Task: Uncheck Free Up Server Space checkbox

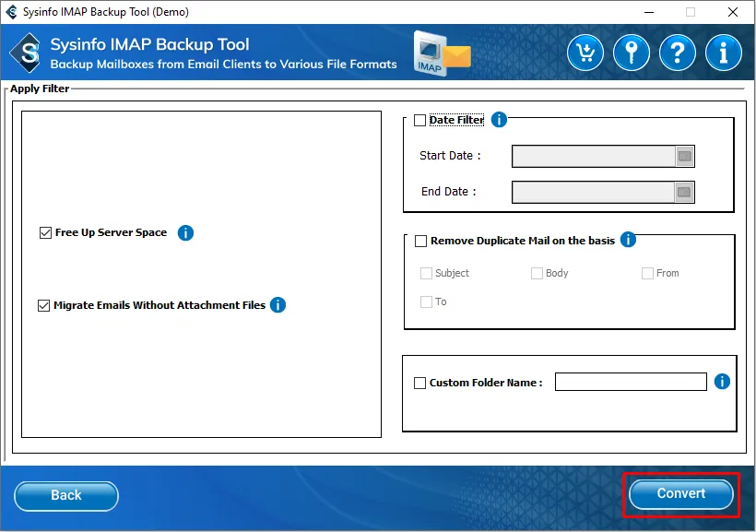Action: (x=45, y=233)
